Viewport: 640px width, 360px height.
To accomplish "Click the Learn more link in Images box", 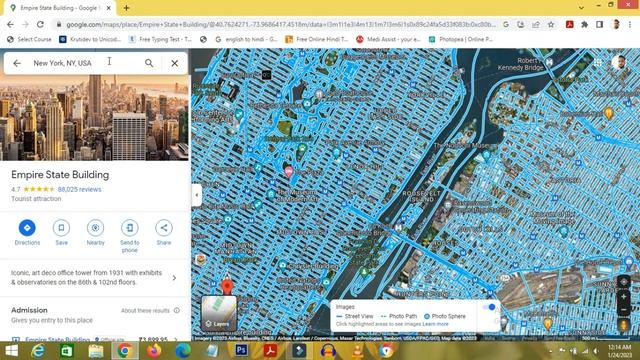I will (436, 324).
